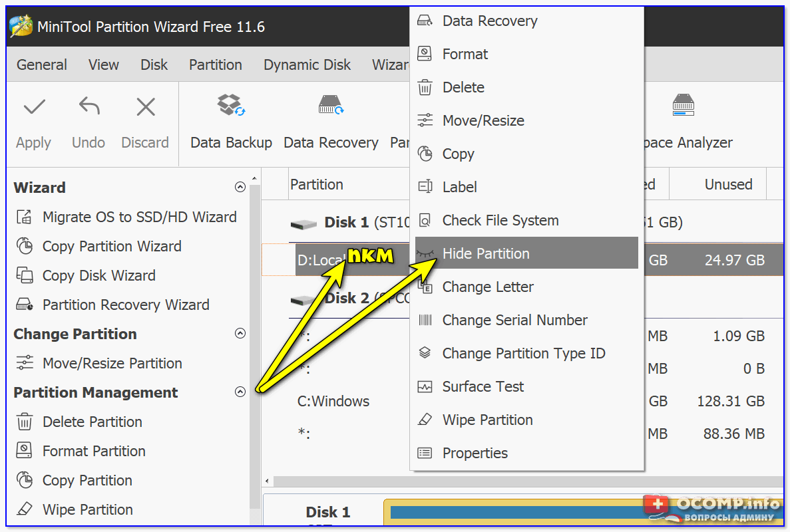Choose Change Letter in the context menu

tap(488, 287)
